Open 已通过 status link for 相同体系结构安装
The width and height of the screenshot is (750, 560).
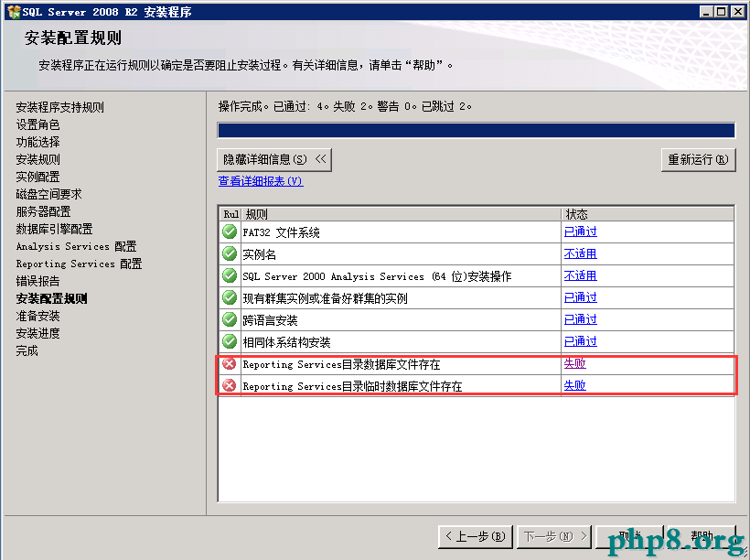point(580,341)
